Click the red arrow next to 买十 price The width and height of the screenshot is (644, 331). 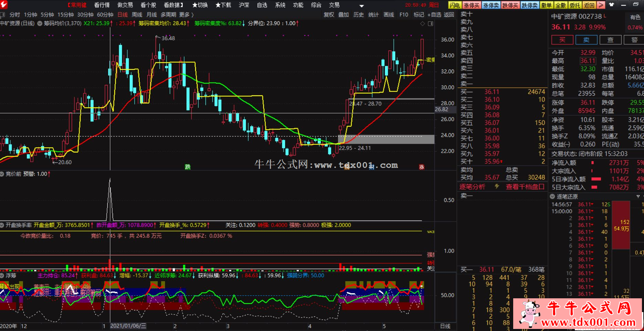501,162
